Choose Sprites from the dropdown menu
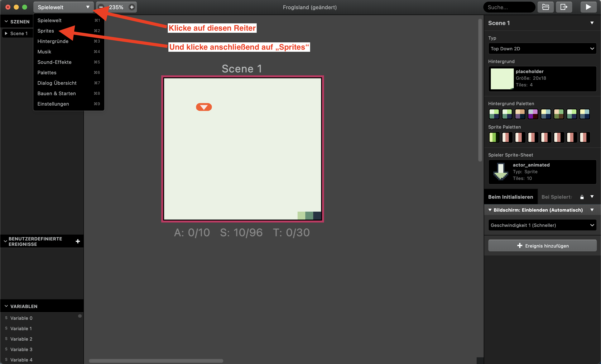 click(x=46, y=31)
